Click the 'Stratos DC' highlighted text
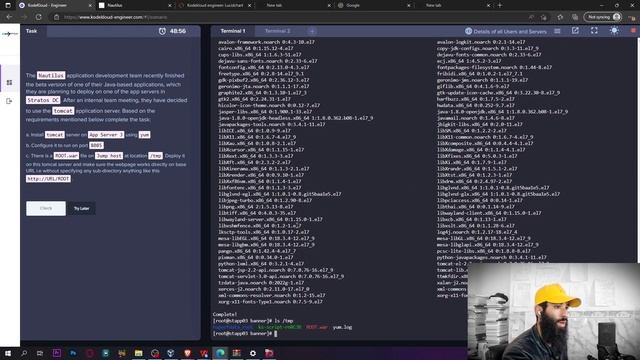Viewport: 640px width, 360px height. click(x=43, y=100)
